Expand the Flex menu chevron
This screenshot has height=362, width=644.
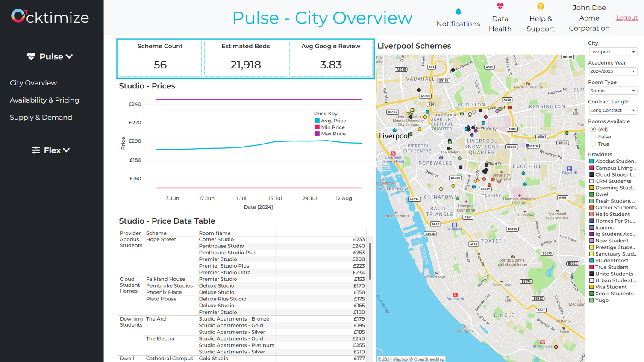(66, 150)
